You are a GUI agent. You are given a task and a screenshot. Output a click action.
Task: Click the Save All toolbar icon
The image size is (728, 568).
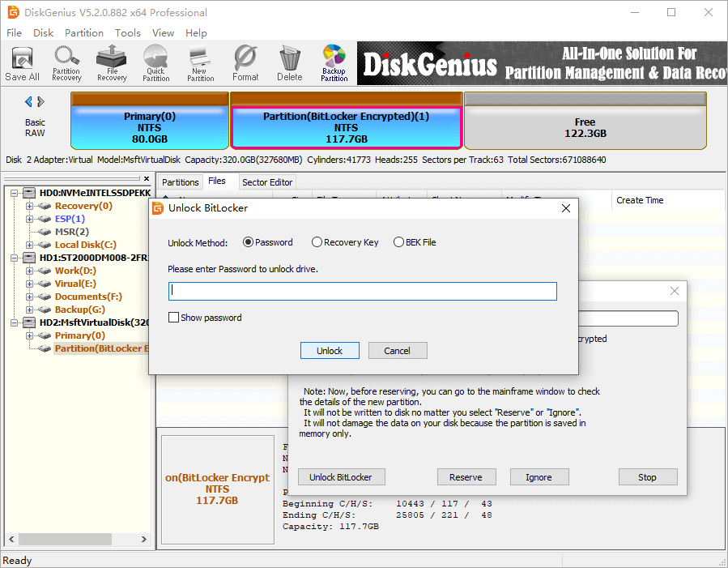[x=22, y=63]
